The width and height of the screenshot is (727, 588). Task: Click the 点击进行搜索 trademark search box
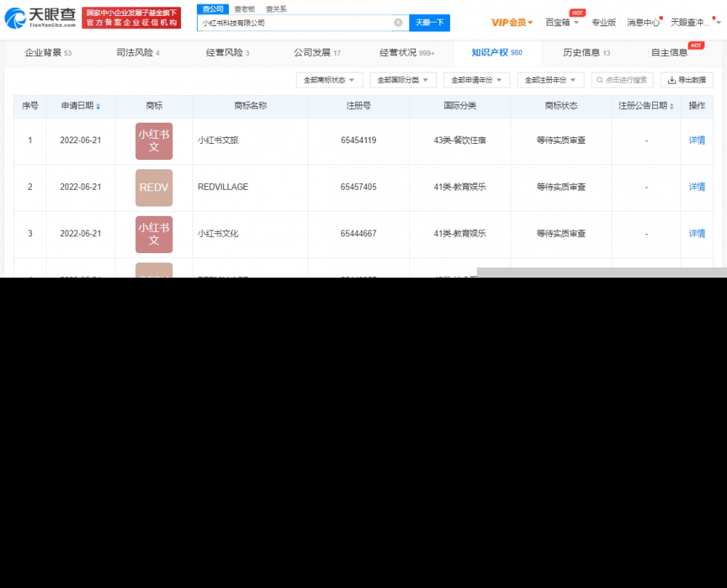[x=622, y=80]
